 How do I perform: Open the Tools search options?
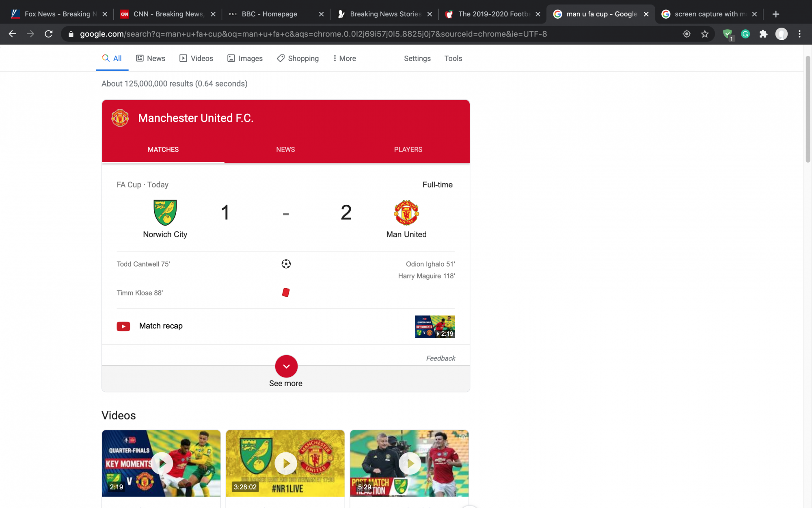[453, 59]
